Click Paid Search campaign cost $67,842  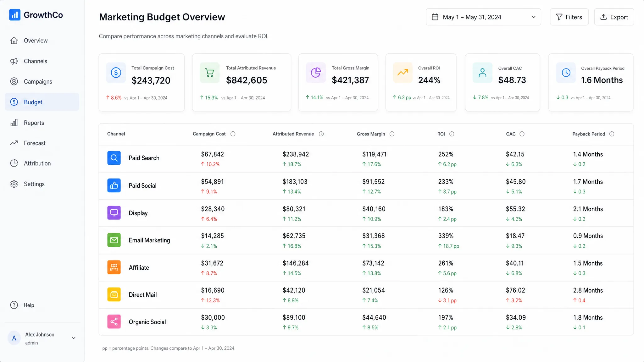213,154
